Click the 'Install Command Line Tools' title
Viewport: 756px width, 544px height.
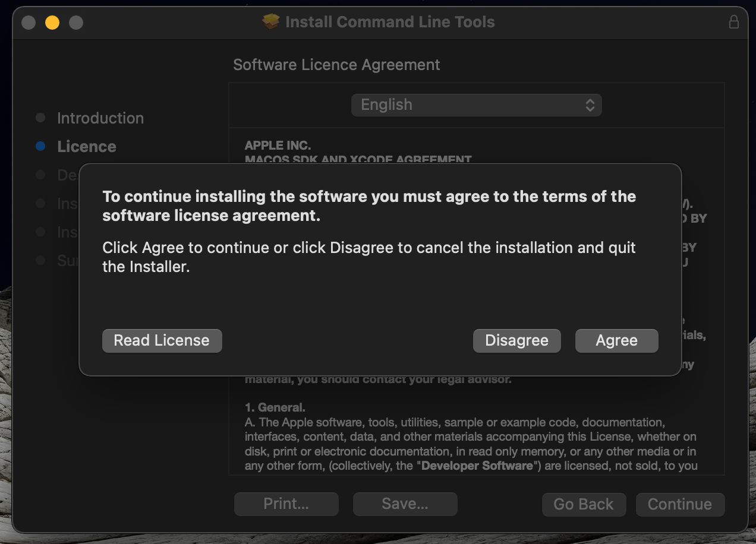(x=390, y=22)
